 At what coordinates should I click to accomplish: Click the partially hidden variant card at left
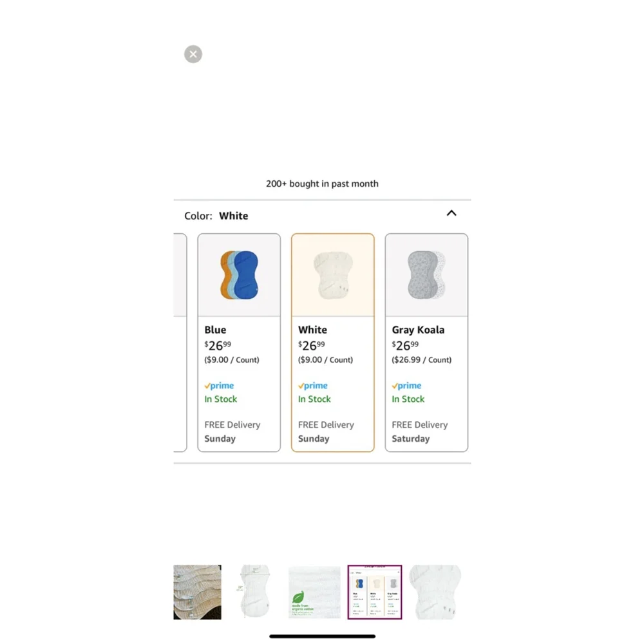pyautogui.click(x=180, y=343)
